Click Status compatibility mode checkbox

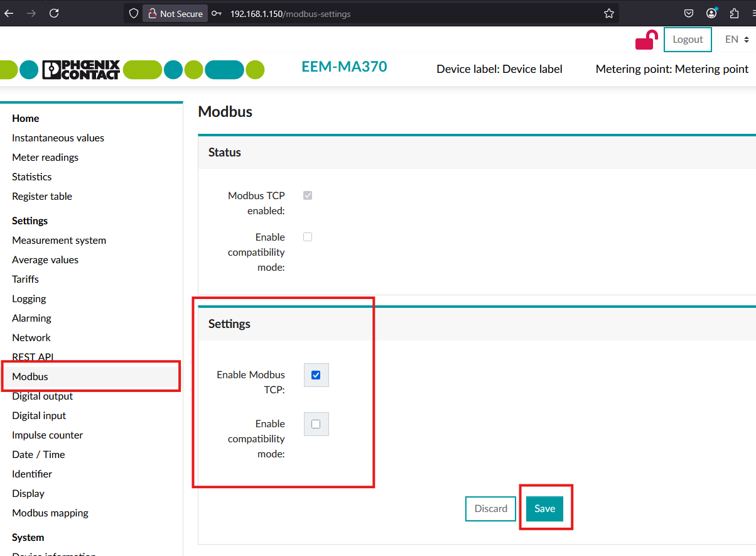[x=308, y=237]
